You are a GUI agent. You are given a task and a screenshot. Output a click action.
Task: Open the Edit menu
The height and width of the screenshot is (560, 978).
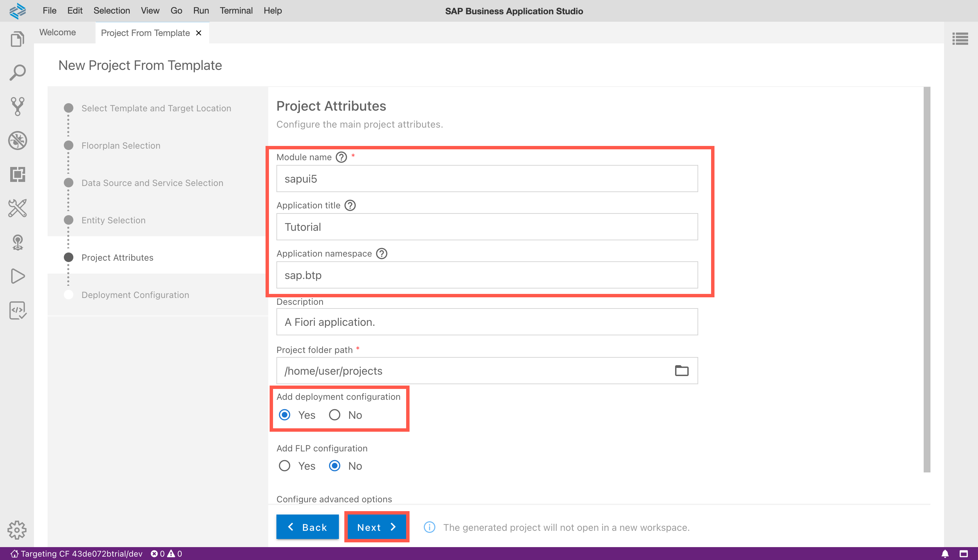75,11
